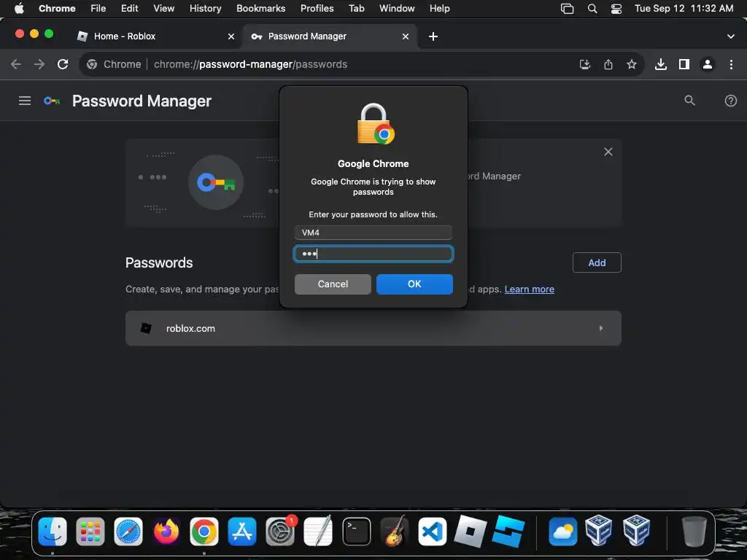This screenshot has height=560, width=747.
Task: Open the Bookmarks menu
Action: click(x=260, y=8)
